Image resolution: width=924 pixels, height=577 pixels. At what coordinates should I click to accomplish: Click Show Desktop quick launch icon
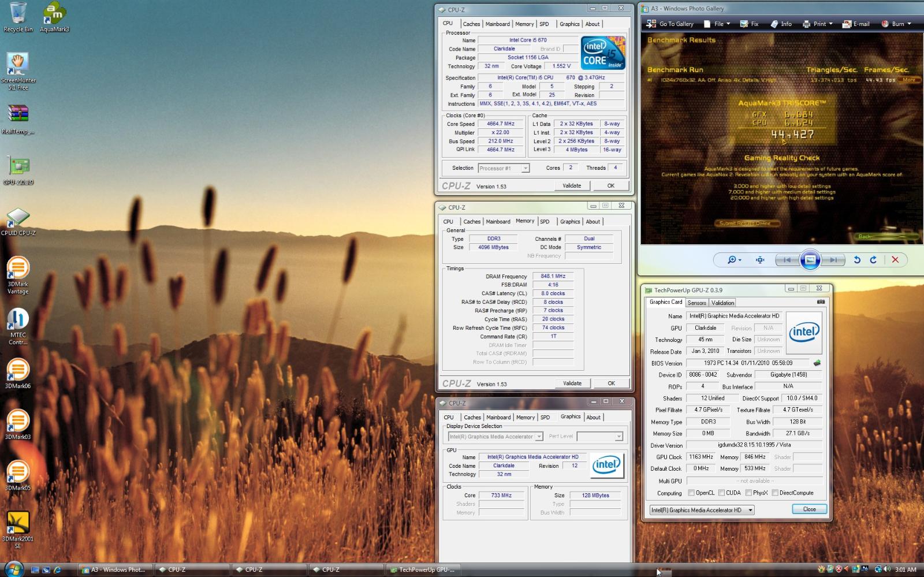(35, 569)
